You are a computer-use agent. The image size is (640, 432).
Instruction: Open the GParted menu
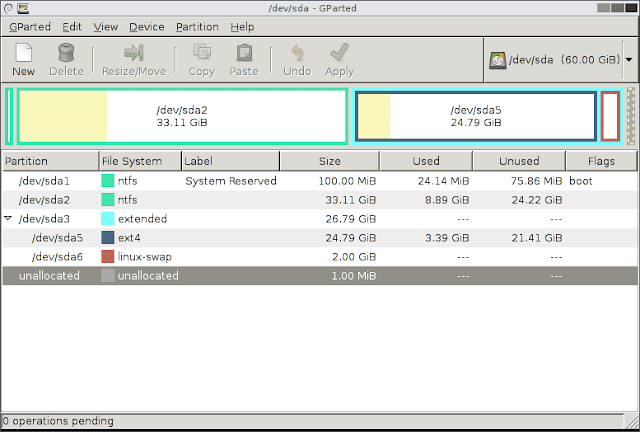point(30,27)
